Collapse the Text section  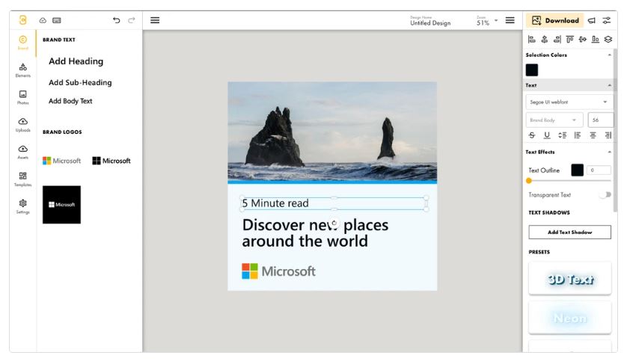[x=610, y=85]
